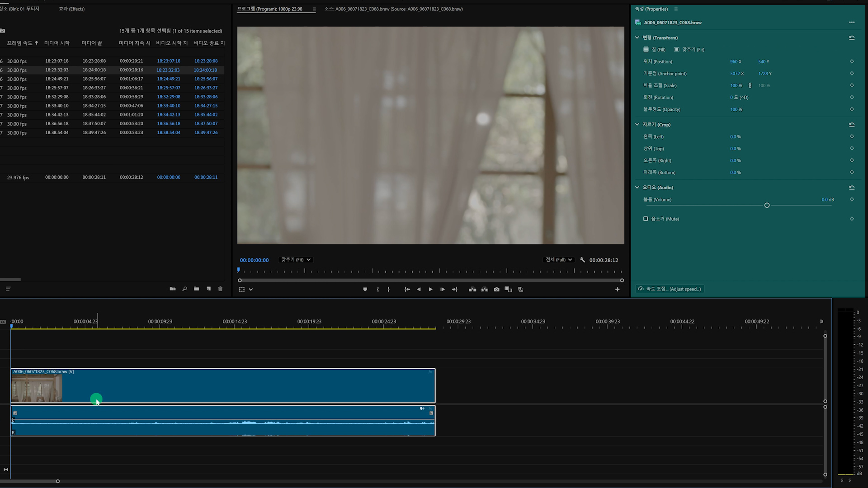Select the Properties panel tab
This screenshot has width=868, height=488.
pos(651,9)
